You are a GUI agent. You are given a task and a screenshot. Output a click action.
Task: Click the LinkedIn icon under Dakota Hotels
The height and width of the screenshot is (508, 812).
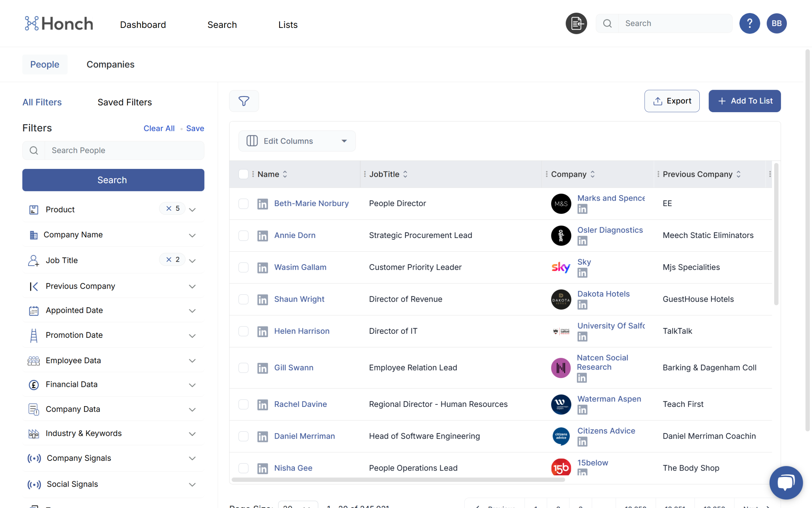coord(582,305)
